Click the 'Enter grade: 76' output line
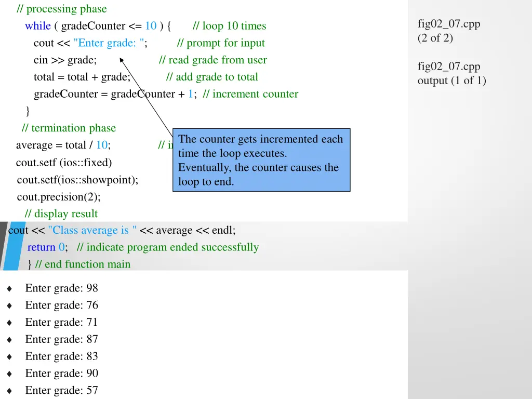Screen dimensions: 532x399 pyautogui.click(x=61, y=305)
